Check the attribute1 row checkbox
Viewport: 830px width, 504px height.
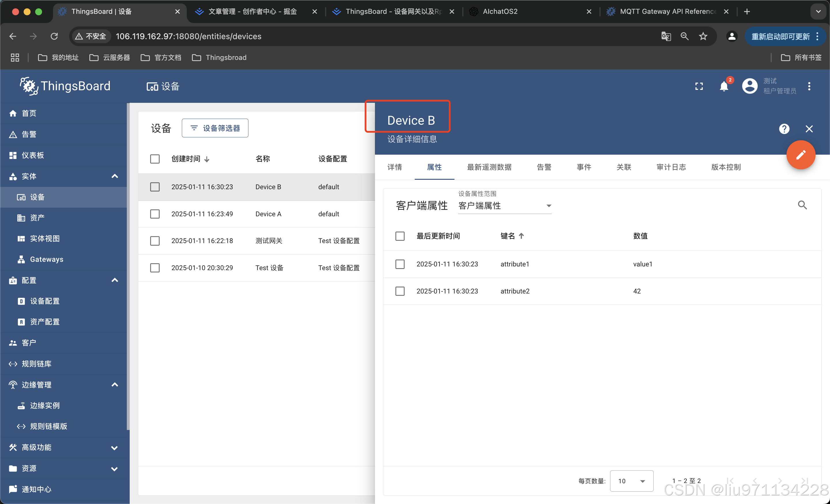pos(400,264)
